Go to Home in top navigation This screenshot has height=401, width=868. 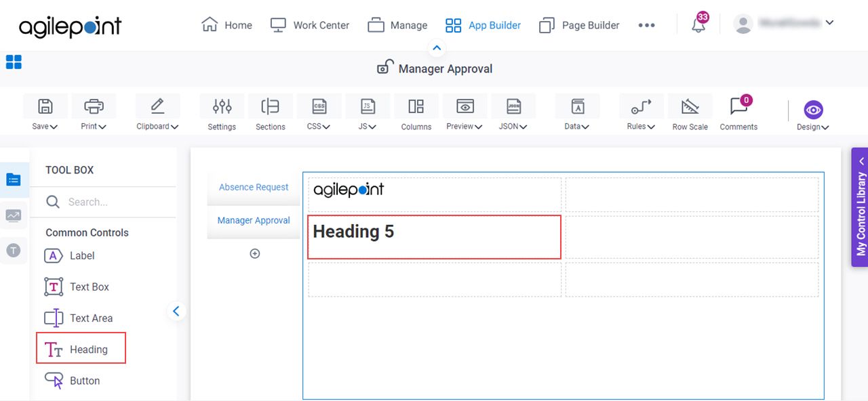coord(226,25)
